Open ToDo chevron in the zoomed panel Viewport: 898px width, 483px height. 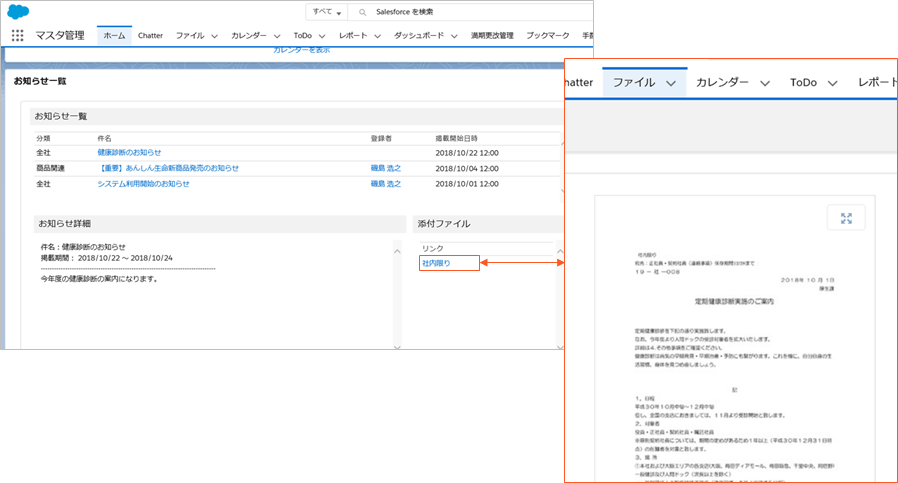coord(833,83)
